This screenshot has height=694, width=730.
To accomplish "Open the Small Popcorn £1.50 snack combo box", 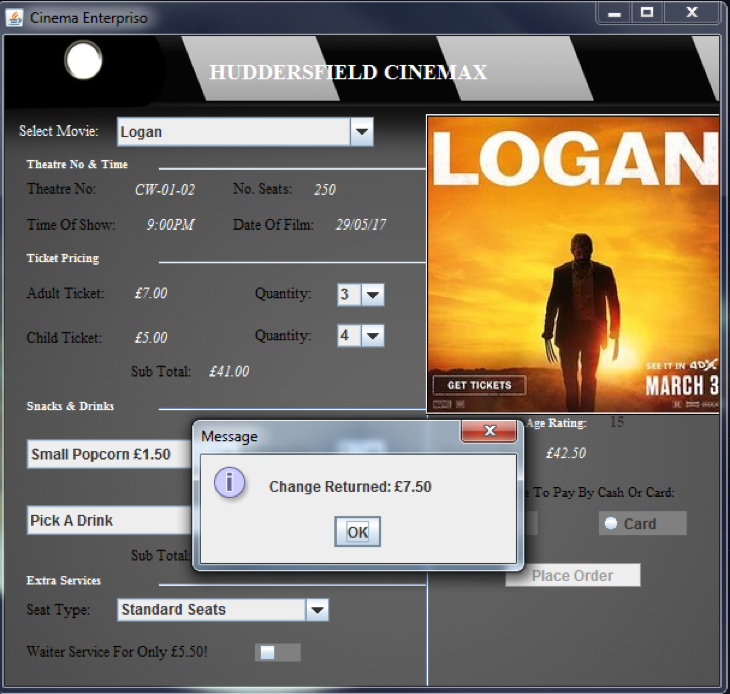I will pyautogui.click(x=109, y=454).
